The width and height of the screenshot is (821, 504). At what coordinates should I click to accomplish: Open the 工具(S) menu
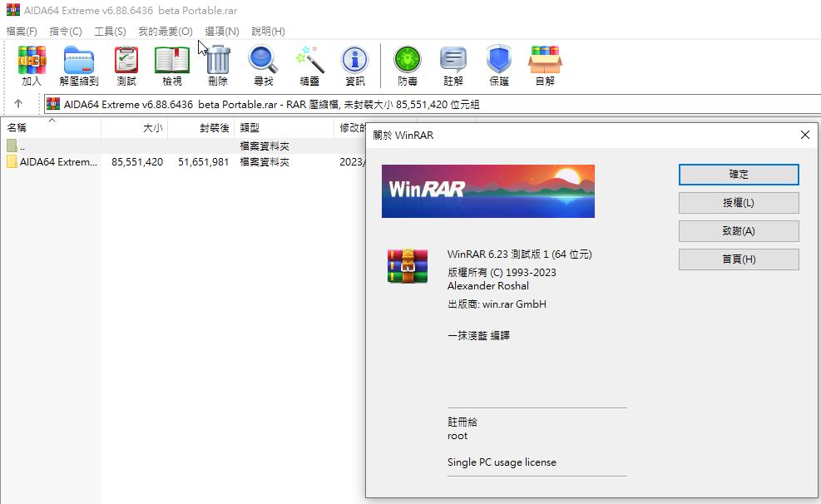[x=110, y=32]
